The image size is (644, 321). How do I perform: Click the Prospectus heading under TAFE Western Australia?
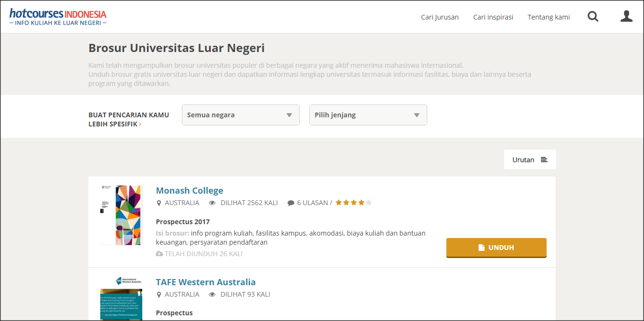coord(174,313)
